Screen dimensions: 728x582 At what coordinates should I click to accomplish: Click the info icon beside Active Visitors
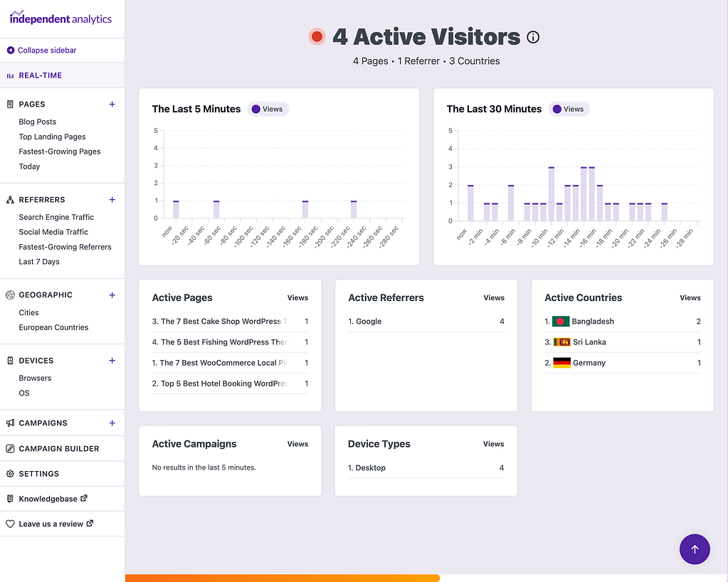point(532,38)
